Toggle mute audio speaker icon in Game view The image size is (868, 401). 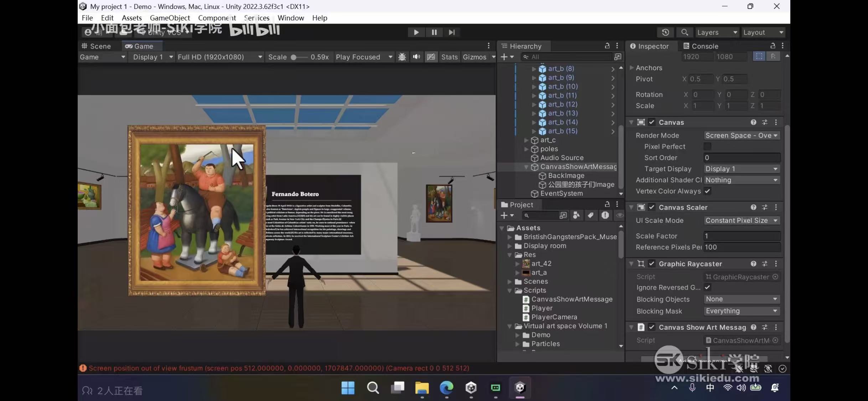[416, 57]
